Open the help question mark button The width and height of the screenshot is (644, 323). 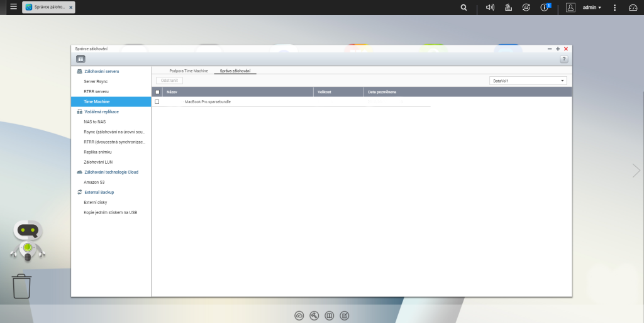click(x=564, y=59)
